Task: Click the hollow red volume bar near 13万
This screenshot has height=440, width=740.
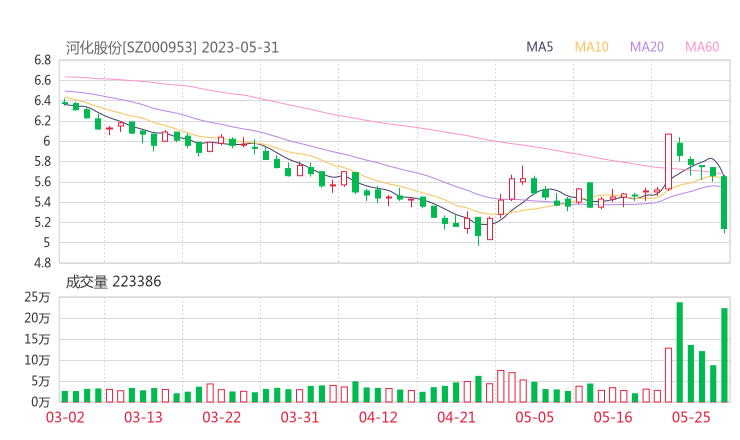Action: (x=668, y=375)
